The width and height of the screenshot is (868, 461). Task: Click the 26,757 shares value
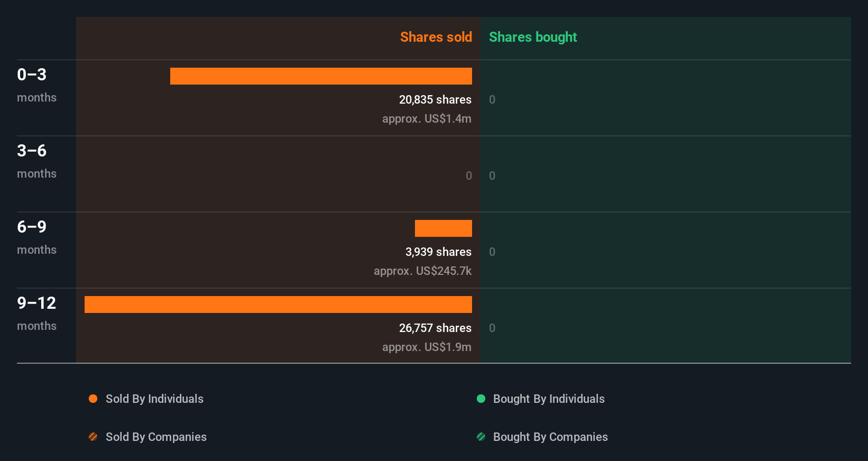pos(435,328)
